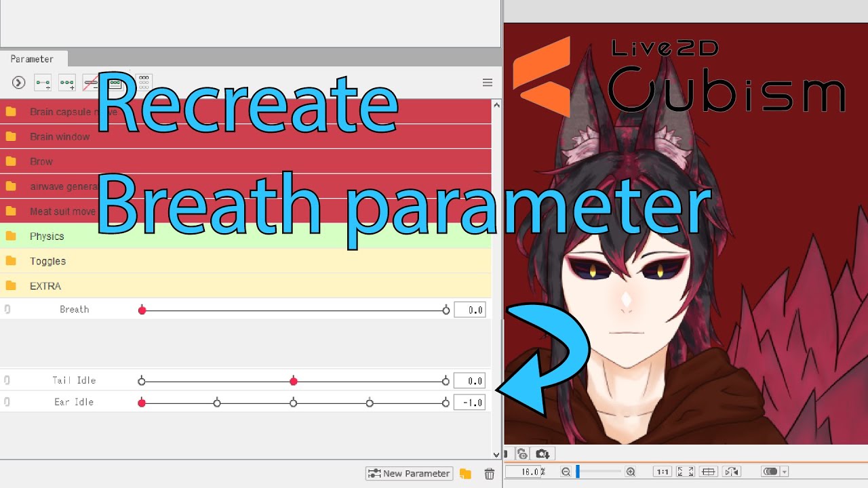This screenshot has height=488, width=868.
Task: Click the Breath parameter link icon
Action: [7, 309]
